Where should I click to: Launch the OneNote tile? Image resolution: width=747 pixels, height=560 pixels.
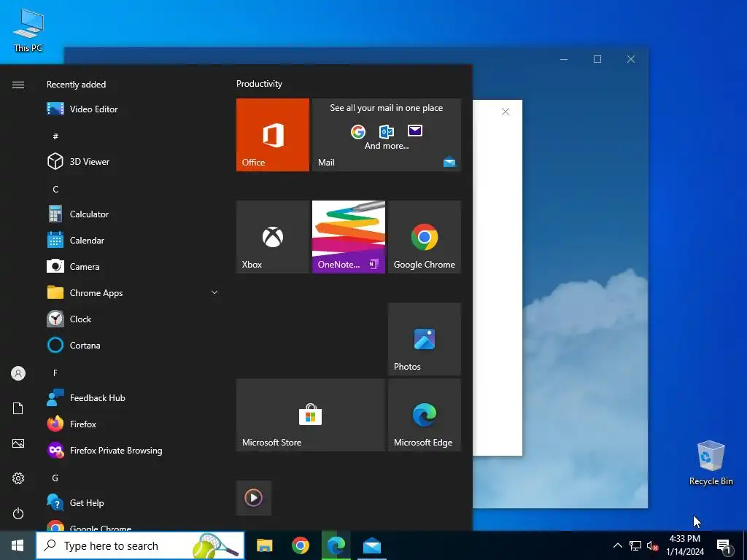click(x=348, y=237)
